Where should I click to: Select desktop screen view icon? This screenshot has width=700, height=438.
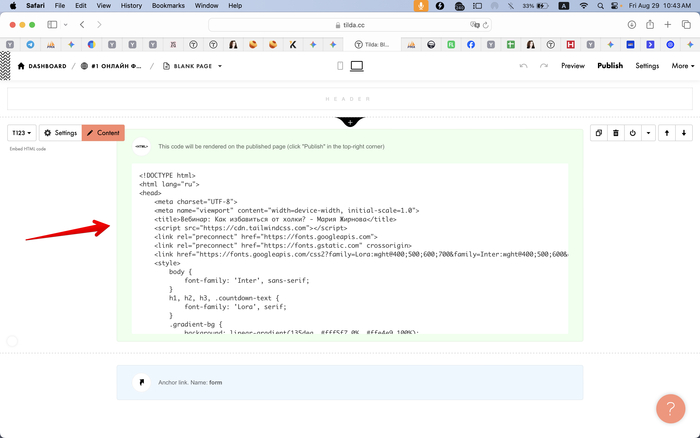coord(356,66)
